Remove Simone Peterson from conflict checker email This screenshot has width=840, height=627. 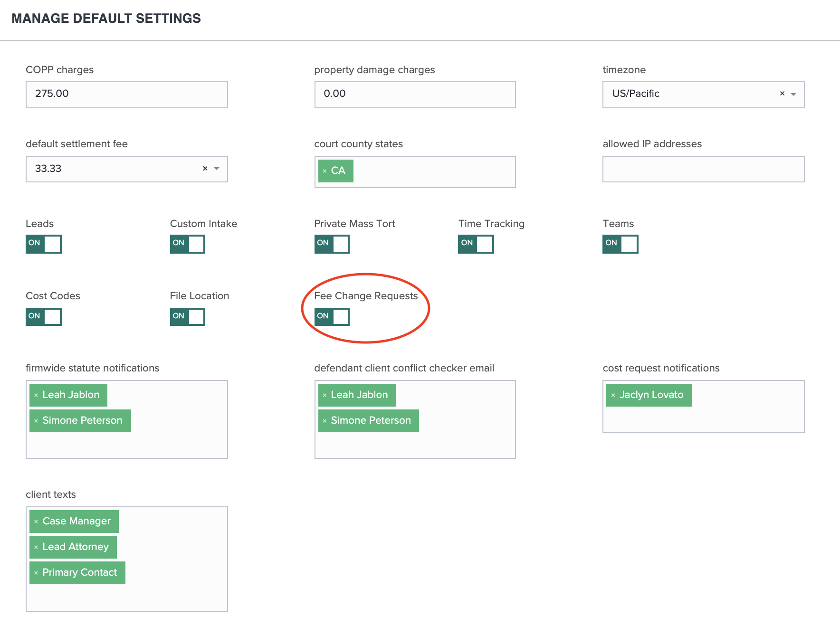[x=325, y=420]
